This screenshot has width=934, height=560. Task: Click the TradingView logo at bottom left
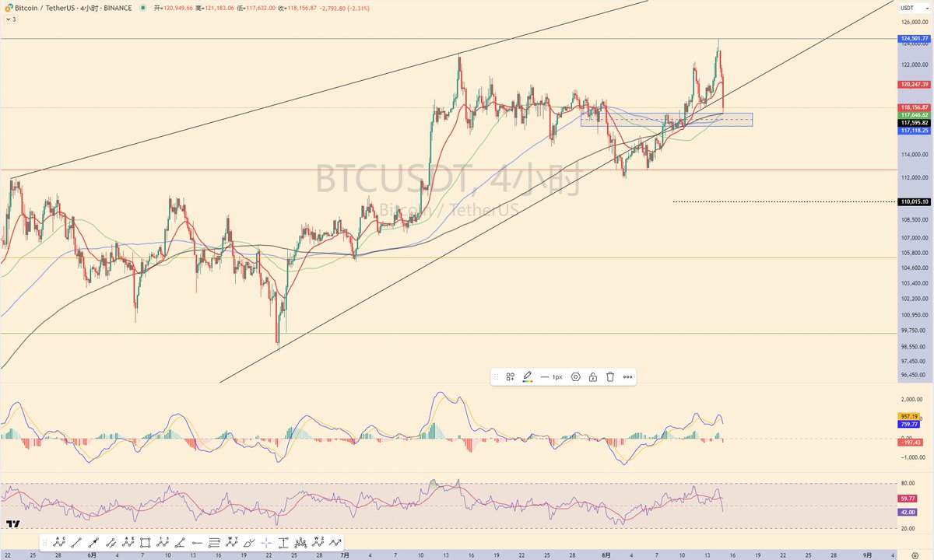[12, 523]
